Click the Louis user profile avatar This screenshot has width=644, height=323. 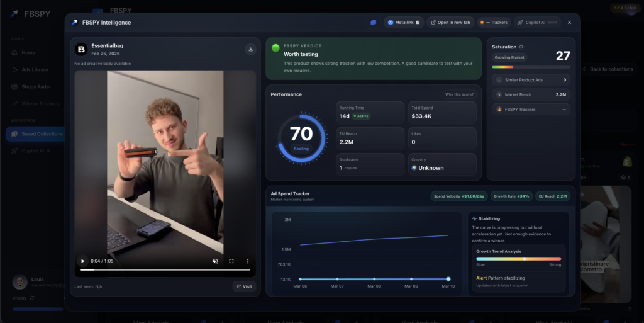[x=19, y=282]
